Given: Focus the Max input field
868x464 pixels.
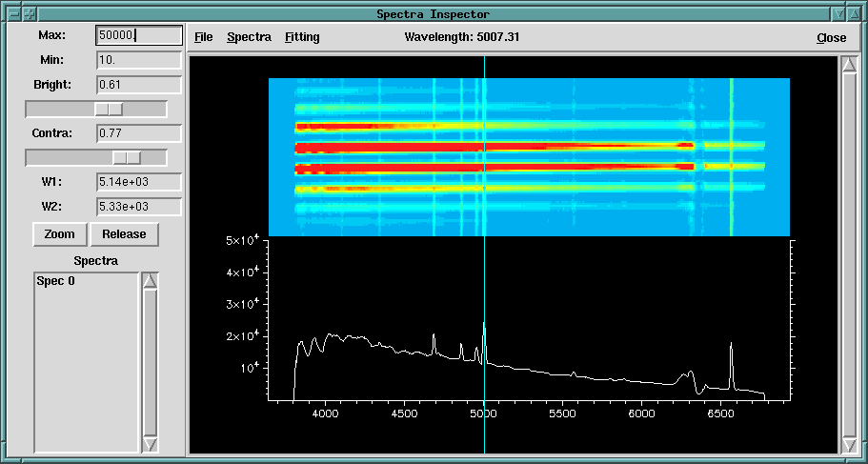Looking at the screenshot, I should point(139,35).
